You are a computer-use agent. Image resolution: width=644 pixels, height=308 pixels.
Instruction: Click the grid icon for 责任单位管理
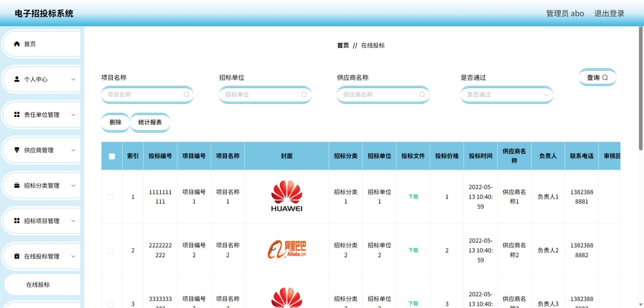(x=17, y=115)
